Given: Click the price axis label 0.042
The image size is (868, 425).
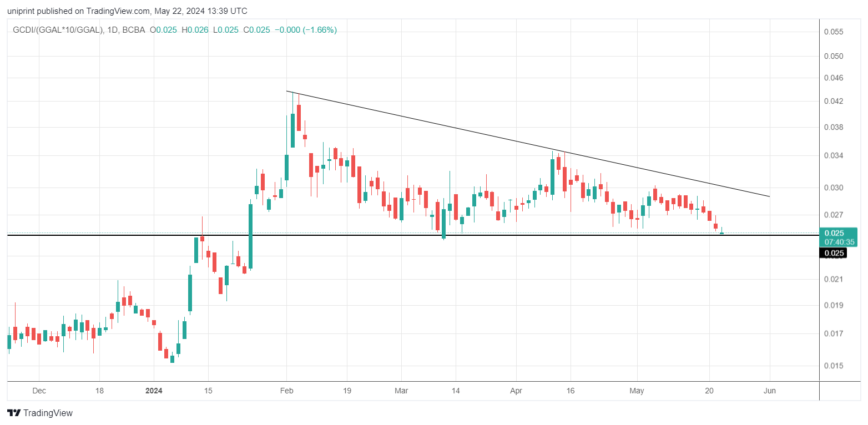Looking at the screenshot, I should point(834,101).
